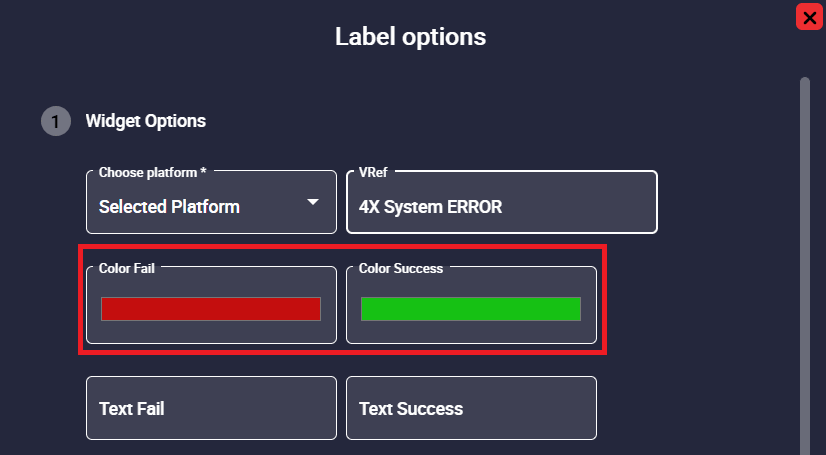The image size is (826, 455).
Task: Click the 4X System ERROR text
Action: click(x=430, y=207)
